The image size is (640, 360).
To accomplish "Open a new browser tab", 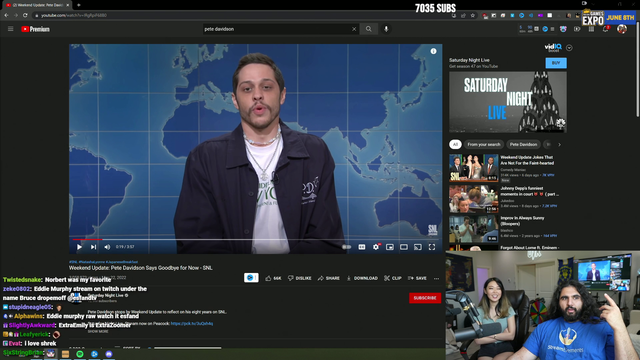I will [79, 5].
